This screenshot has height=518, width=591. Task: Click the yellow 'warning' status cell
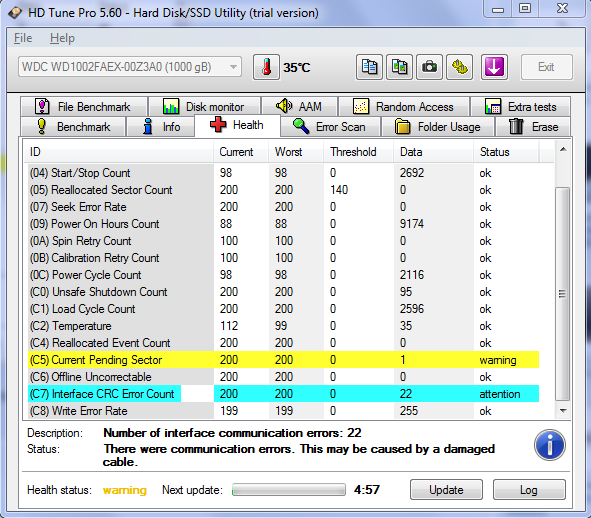[x=498, y=360]
